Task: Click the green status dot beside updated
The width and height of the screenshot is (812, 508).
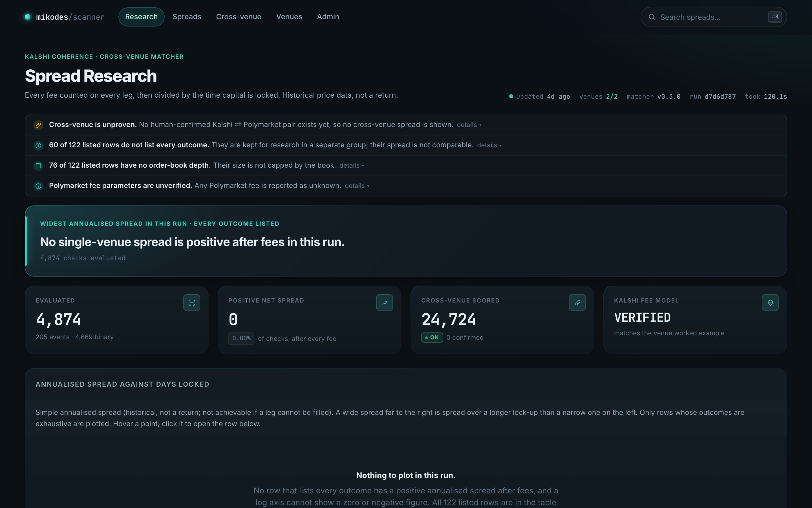Action: [x=511, y=97]
